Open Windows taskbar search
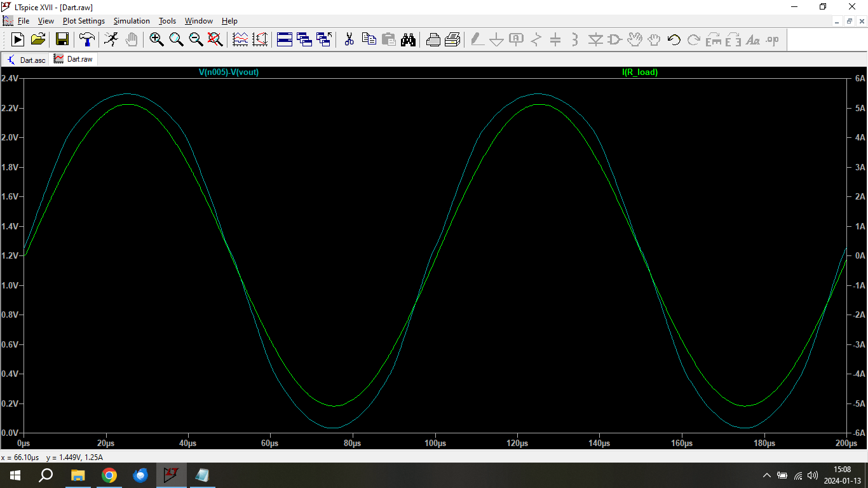This screenshot has width=868, height=488. click(x=46, y=475)
